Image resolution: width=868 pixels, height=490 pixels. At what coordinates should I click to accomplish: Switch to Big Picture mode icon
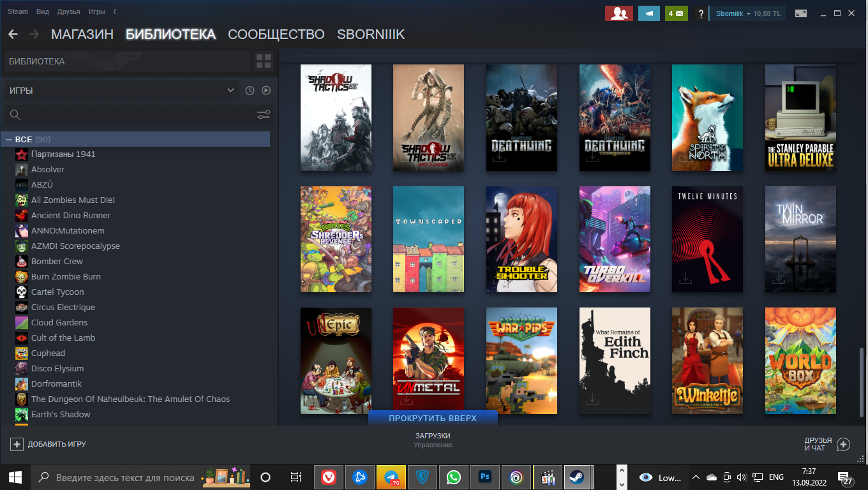pos(800,13)
